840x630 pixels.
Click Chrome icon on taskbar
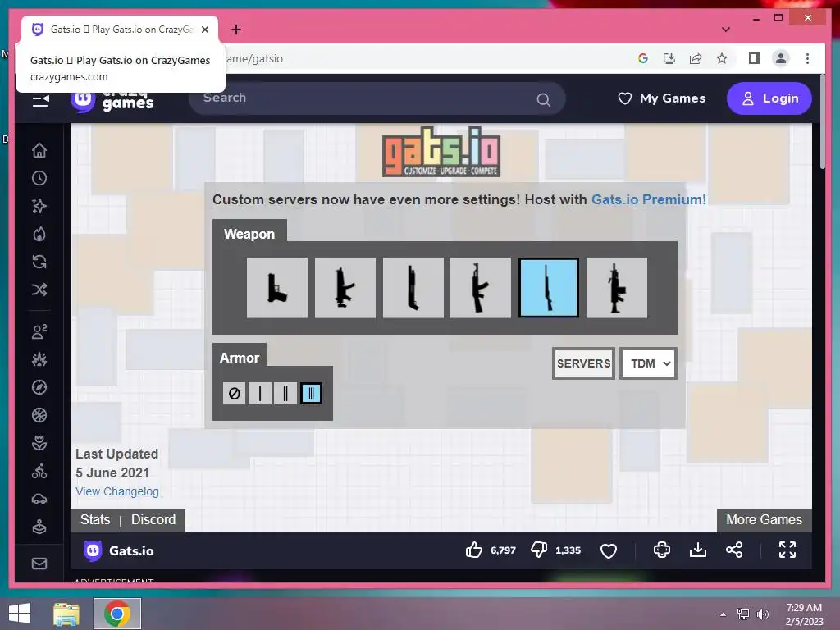click(117, 614)
